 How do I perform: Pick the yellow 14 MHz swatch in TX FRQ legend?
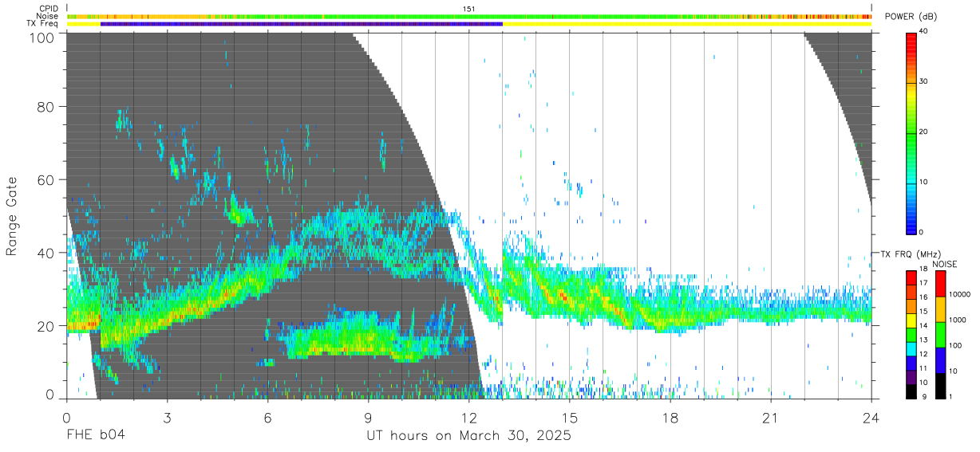(x=911, y=320)
